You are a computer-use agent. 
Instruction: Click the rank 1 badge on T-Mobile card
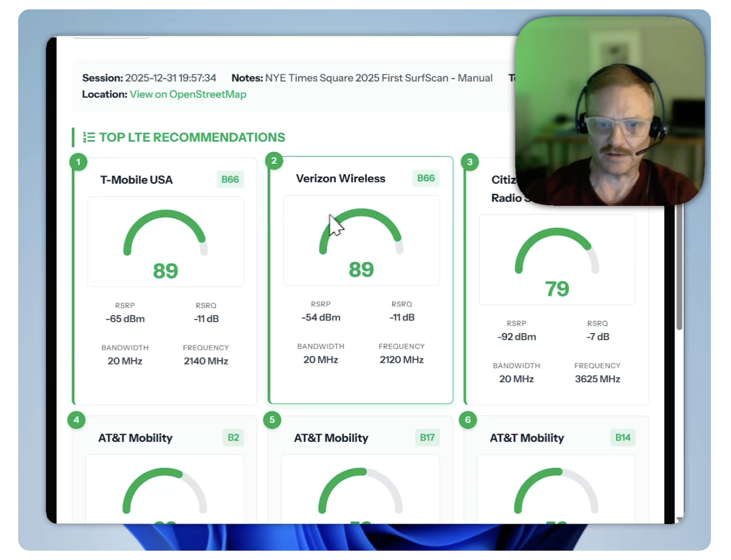coord(78,162)
